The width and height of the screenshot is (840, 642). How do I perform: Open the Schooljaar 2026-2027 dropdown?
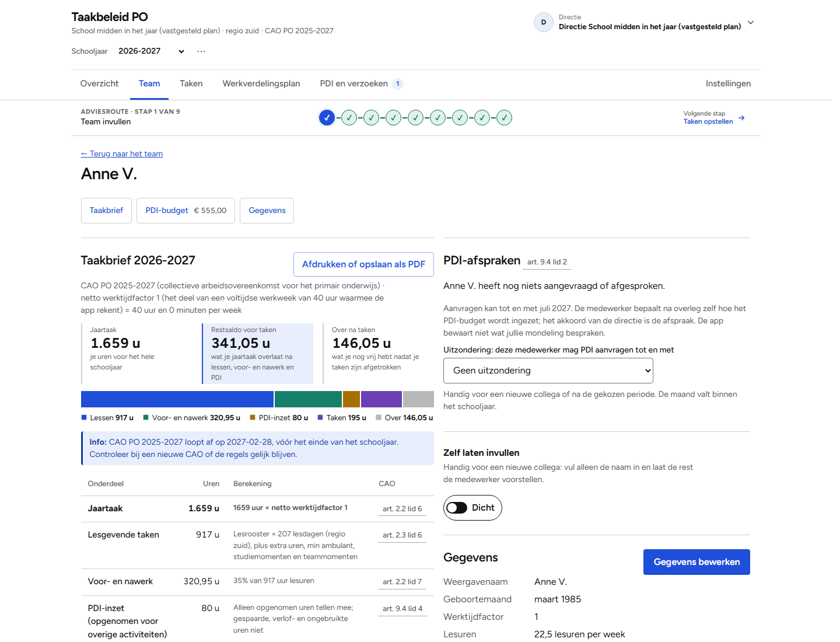tap(151, 51)
